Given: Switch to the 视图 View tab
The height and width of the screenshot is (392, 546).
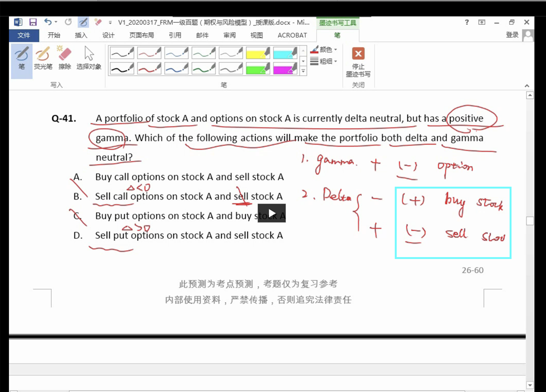Looking at the screenshot, I should coord(256,35).
